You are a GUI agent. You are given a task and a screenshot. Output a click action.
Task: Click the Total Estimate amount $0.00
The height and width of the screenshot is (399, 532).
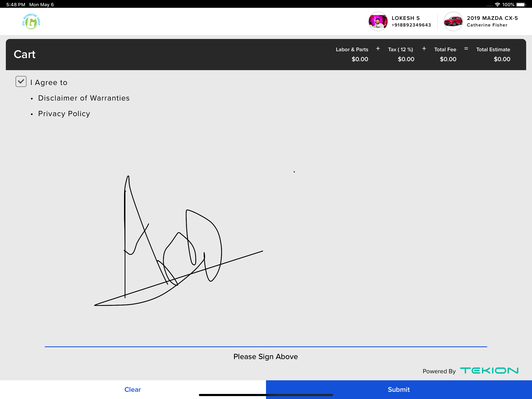(x=502, y=59)
